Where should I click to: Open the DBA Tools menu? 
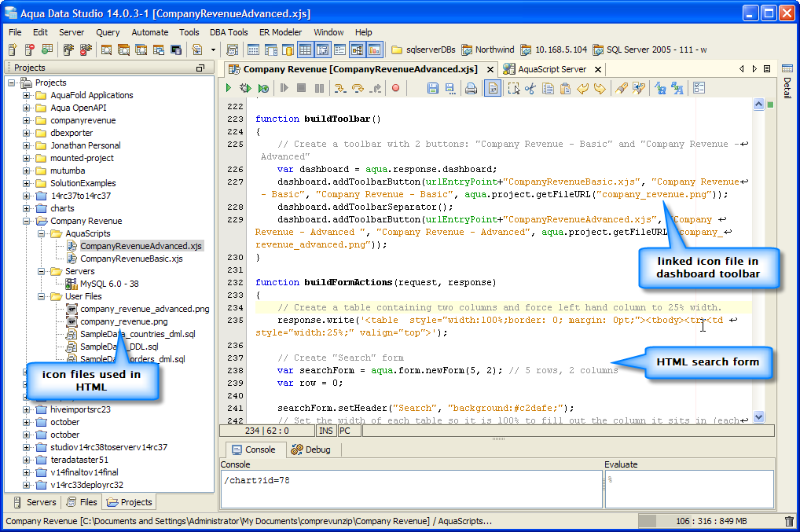pyautogui.click(x=229, y=32)
